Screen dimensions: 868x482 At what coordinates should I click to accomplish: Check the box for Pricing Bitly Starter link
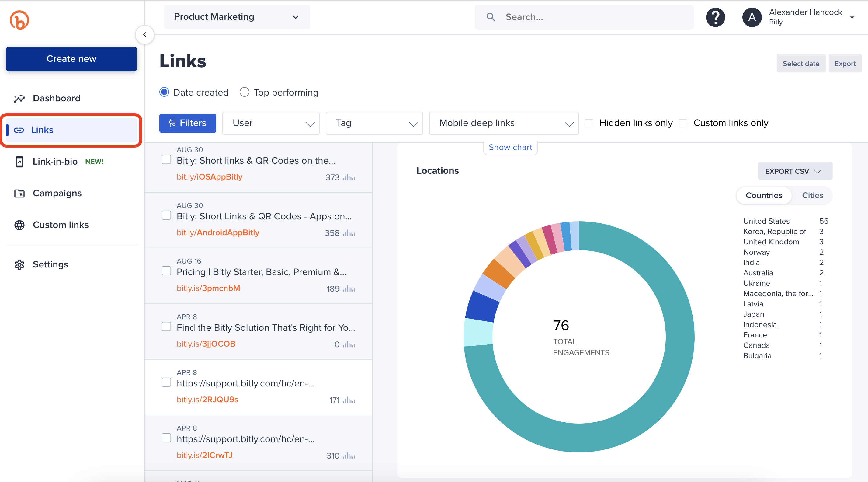[166, 271]
